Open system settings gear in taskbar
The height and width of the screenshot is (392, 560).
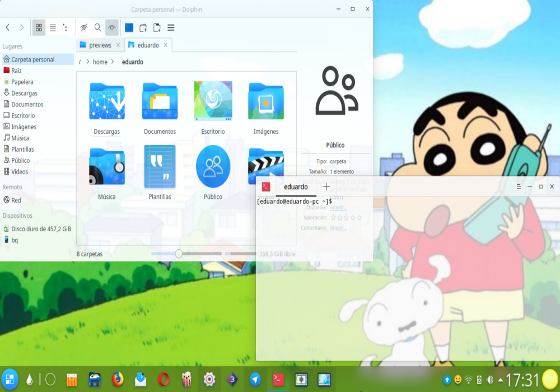209,379
